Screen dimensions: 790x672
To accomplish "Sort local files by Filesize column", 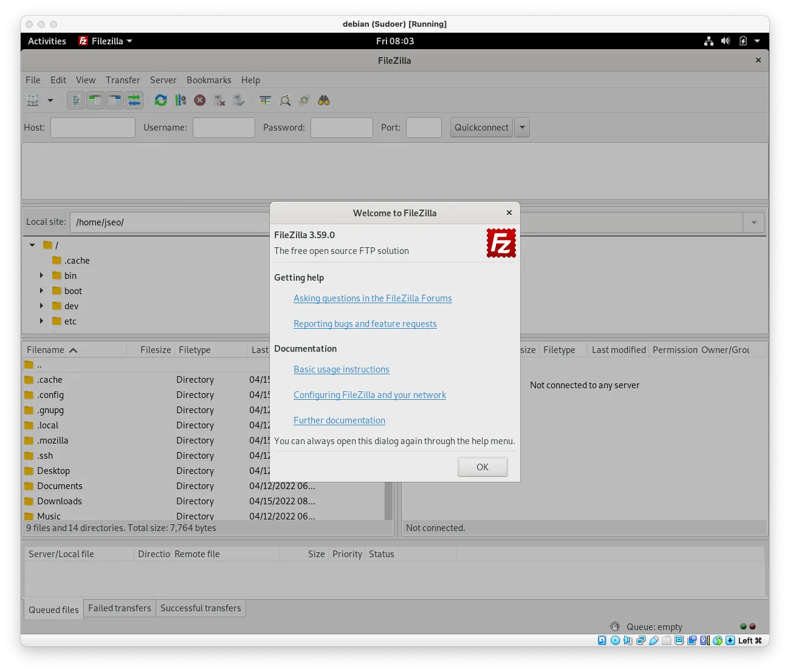I will pos(150,350).
